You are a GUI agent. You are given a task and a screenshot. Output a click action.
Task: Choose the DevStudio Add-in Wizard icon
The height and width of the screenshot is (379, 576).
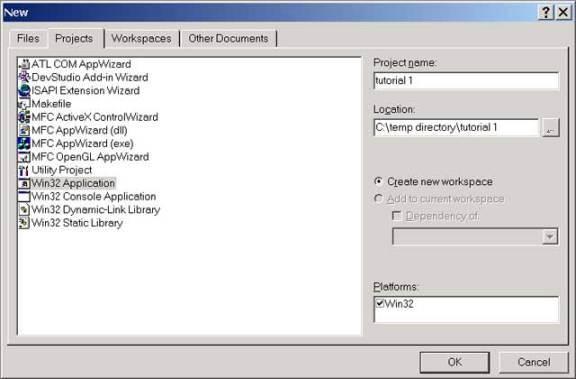(x=24, y=77)
